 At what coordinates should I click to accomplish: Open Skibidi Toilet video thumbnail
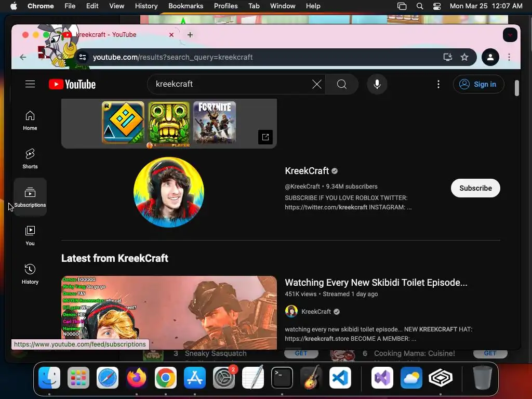click(x=169, y=312)
